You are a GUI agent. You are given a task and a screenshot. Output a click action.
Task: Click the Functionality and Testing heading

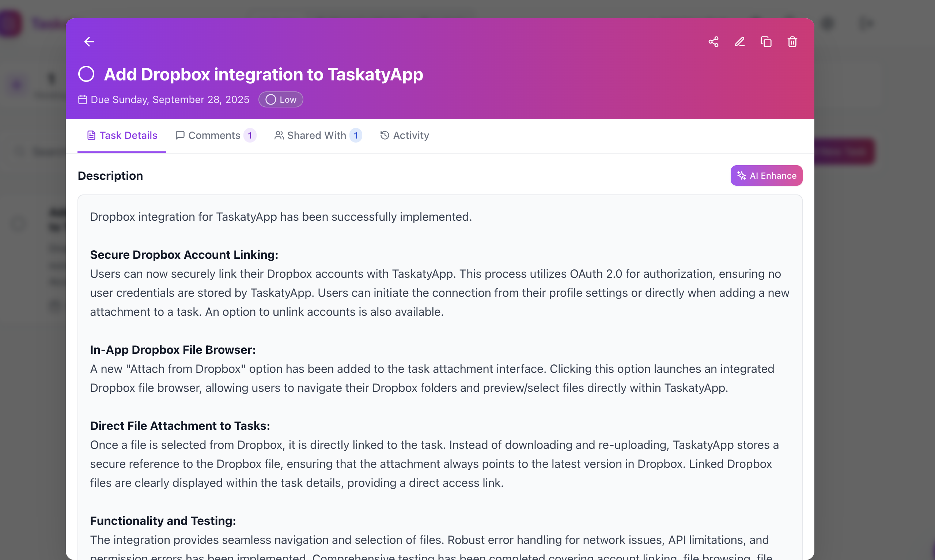[163, 521]
